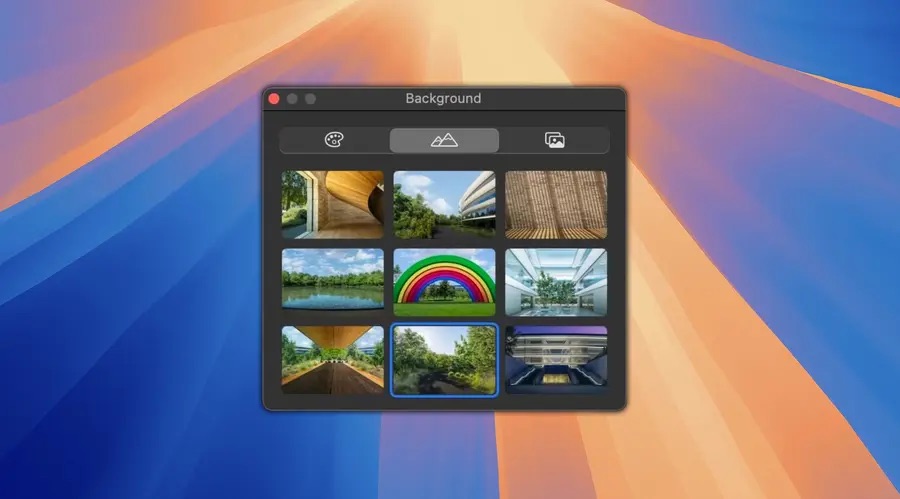Screen dimensions: 900x499
Task: Pick the bright atrium with indoor tree background
Action: pyautogui.click(x=555, y=281)
